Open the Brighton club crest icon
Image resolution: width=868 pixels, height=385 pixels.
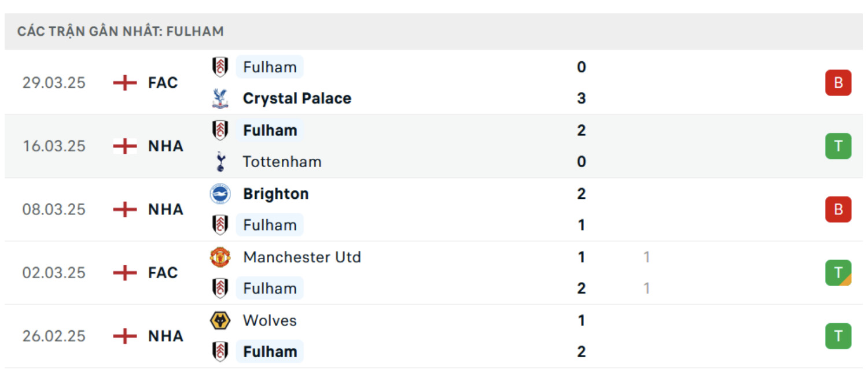pyautogui.click(x=220, y=194)
